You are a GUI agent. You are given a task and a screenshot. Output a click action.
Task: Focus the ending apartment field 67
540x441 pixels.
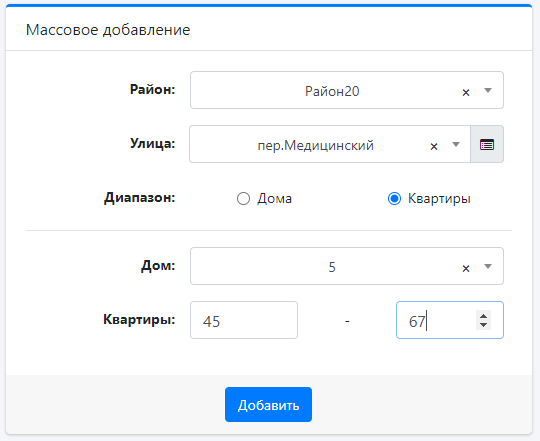450,320
